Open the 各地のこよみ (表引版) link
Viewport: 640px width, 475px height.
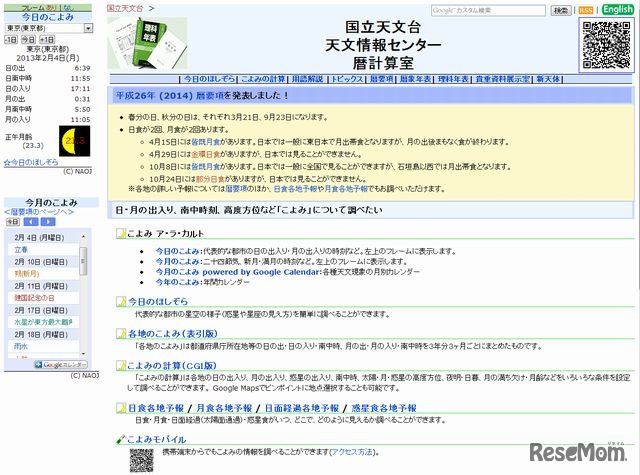click(x=171, y=332)
